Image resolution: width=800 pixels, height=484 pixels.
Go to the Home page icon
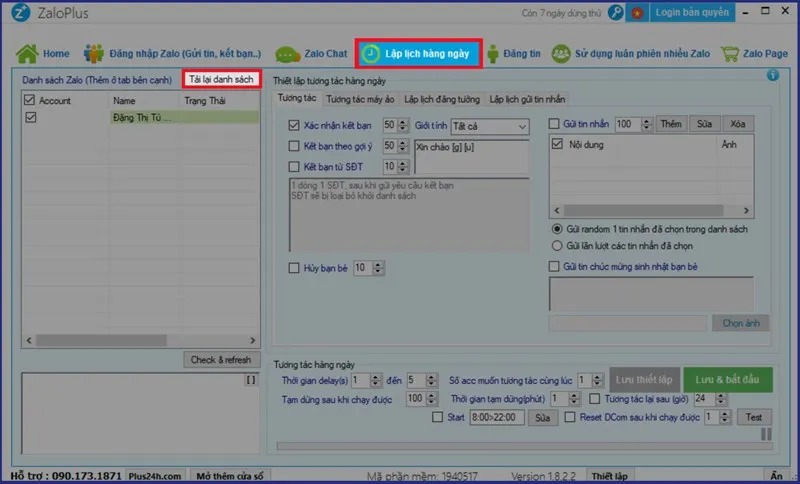coord(27,53)
